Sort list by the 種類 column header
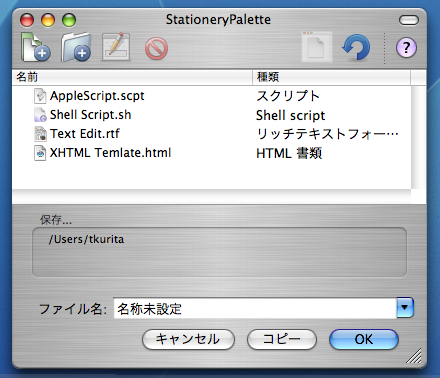 coord(331,77)
